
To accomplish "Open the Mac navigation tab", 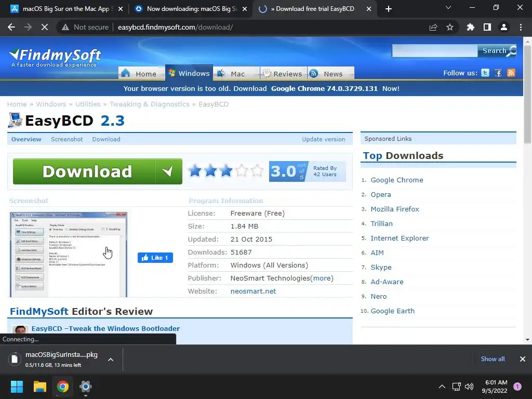I will click(236, 74).
